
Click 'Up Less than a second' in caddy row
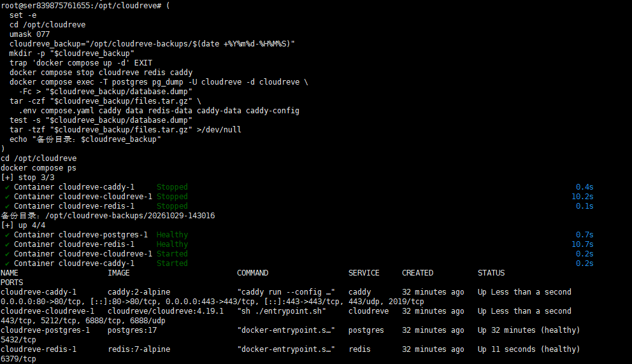(524, 292)
